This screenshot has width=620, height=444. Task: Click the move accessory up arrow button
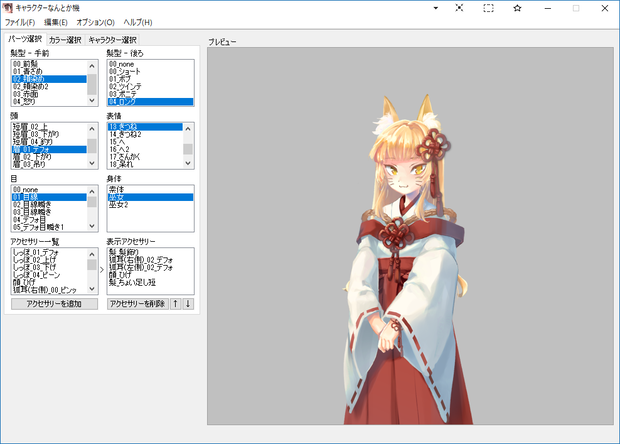click(x=175, y=304)
